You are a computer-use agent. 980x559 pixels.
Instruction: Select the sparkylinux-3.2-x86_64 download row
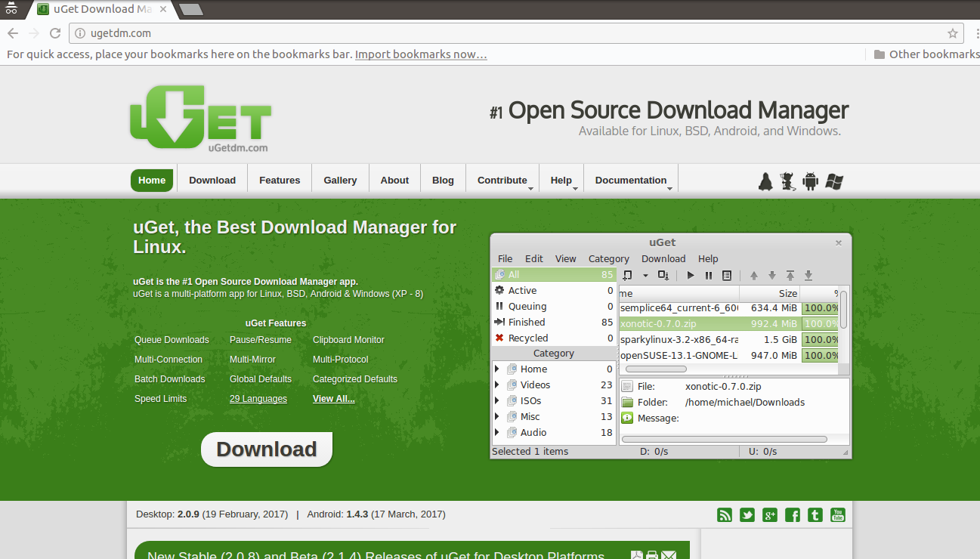[x=729, y=340]
